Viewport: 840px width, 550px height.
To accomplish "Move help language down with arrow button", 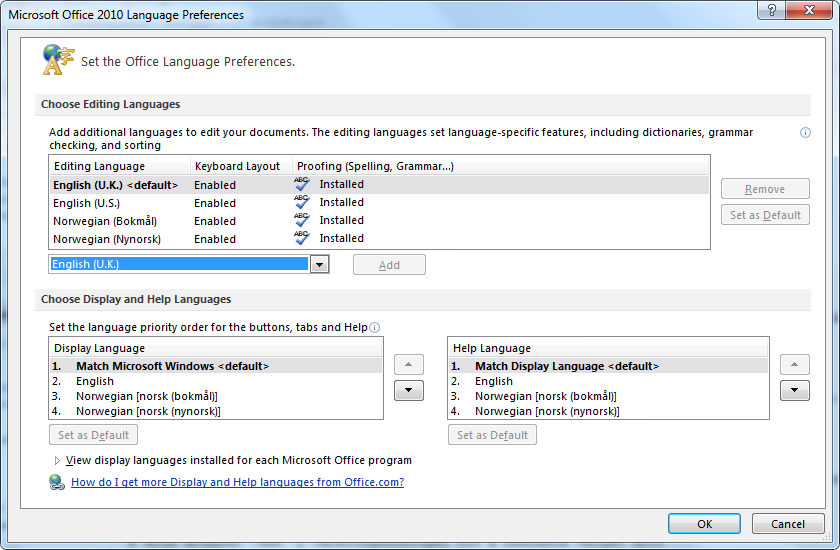I will (794, 391).
